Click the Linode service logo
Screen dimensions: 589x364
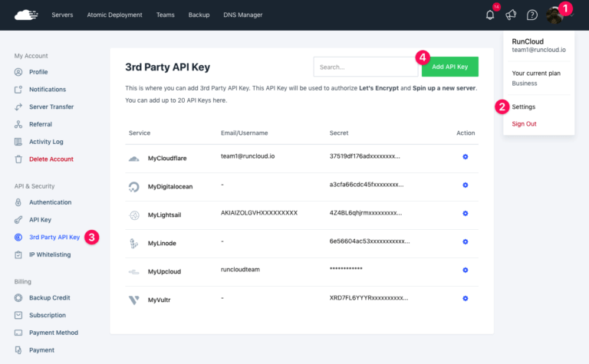[x=133, y=244]
